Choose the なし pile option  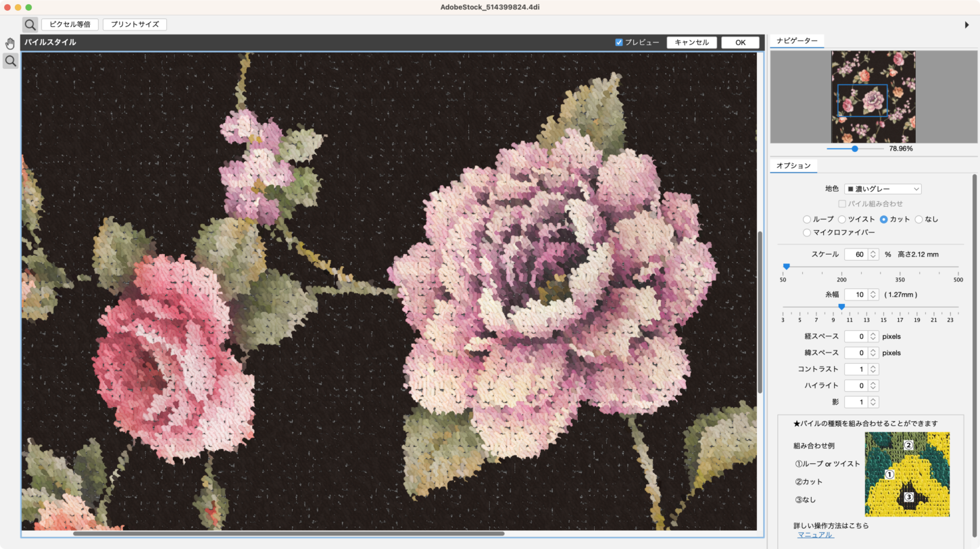click(x=919, y=219)
